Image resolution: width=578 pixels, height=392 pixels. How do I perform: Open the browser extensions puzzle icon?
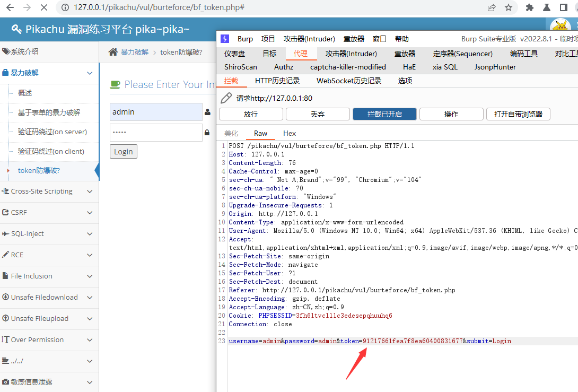[x=530, y=7]
